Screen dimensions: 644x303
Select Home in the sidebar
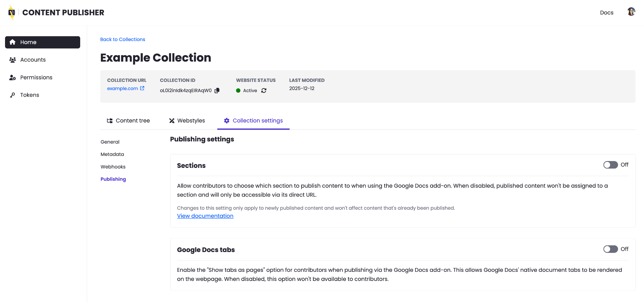[x=42, y=42]
